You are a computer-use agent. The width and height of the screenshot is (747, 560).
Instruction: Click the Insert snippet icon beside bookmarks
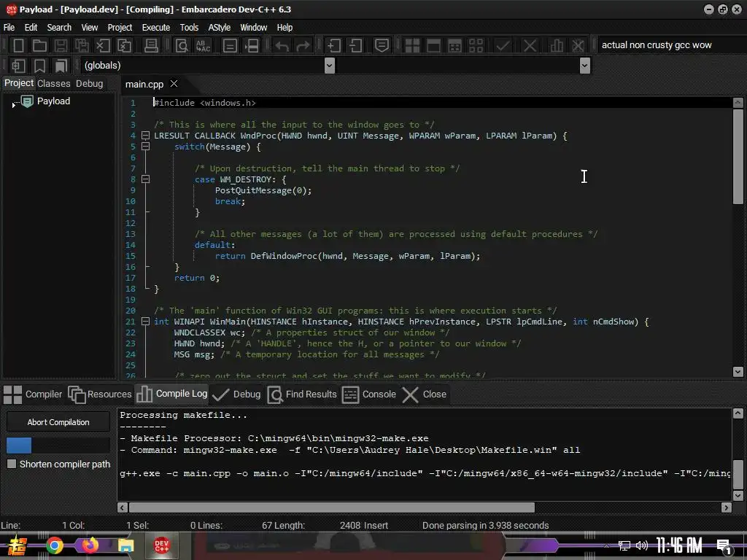pyautogui.click(x=18, y=65)
